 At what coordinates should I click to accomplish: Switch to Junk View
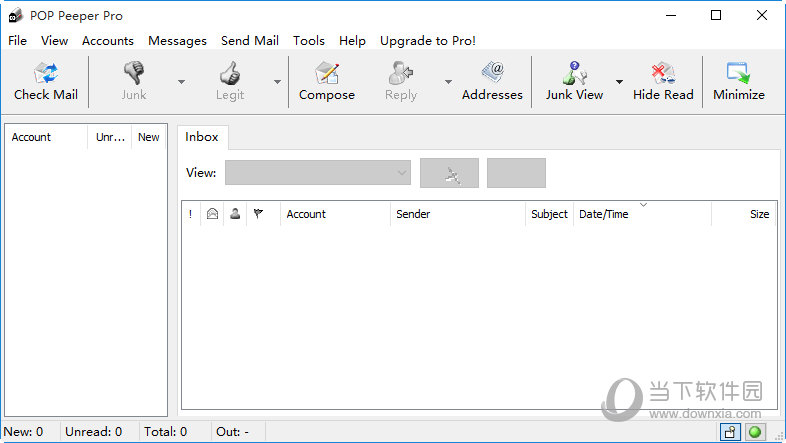click(574, 81)
